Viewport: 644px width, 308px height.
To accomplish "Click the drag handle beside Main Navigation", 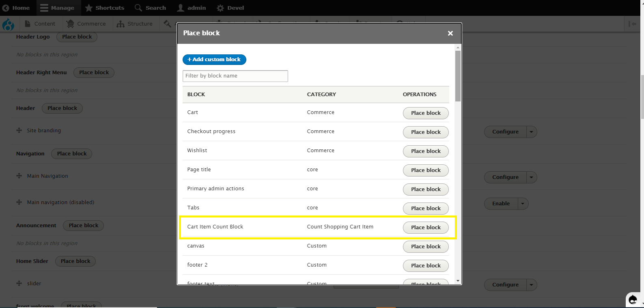I will pos(19,176).
